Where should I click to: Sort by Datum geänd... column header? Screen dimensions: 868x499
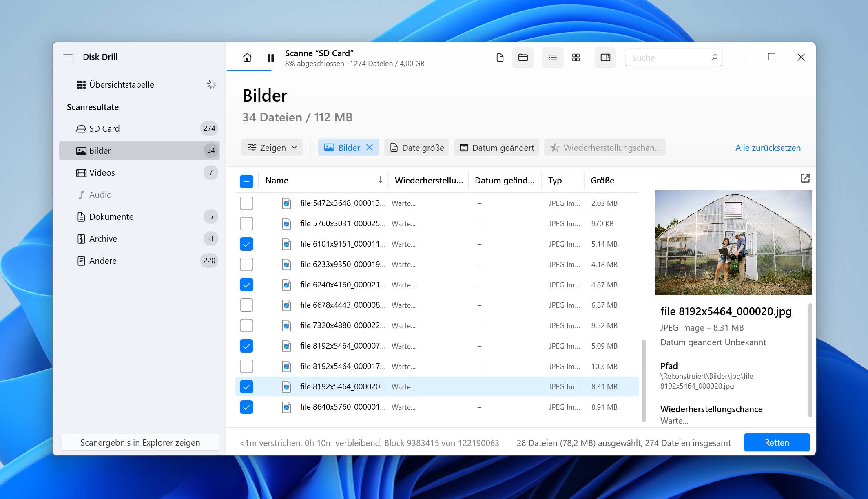click(505, 181)
